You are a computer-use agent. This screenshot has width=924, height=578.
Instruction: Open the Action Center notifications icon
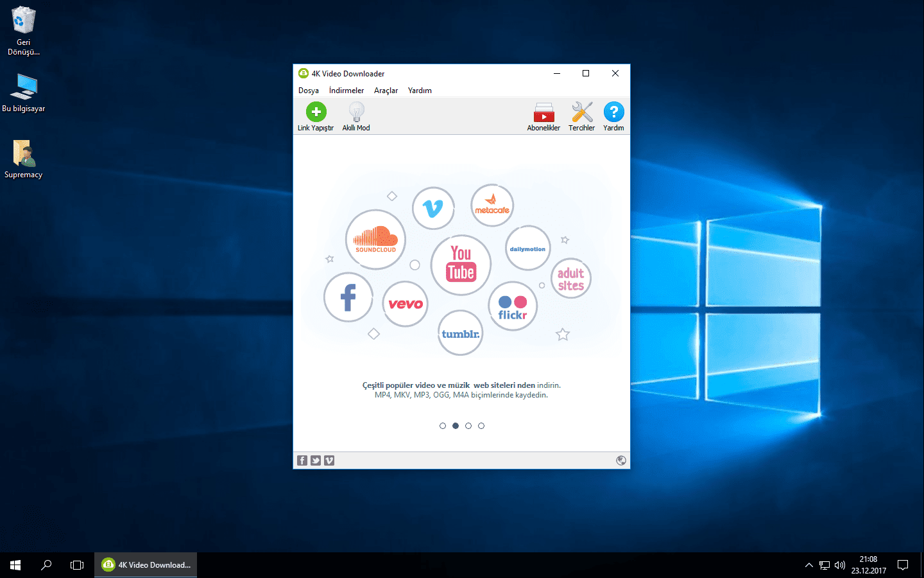tap(903, 565)
